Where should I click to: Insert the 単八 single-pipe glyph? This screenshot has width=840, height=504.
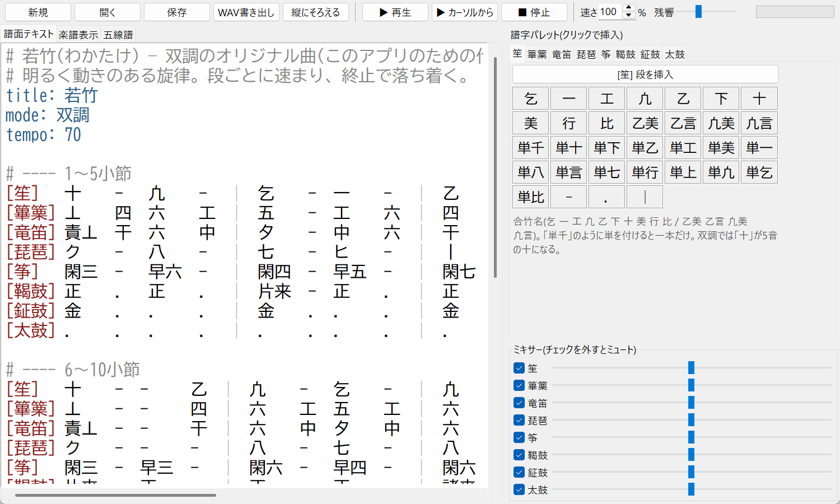[x=531, y=172]
